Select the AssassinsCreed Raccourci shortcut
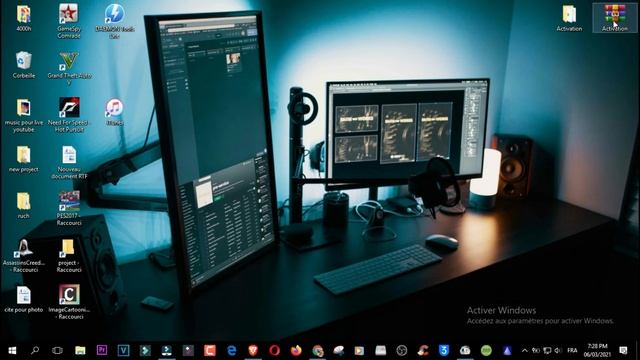The image size is (640, 360). [x=24, y=256]
